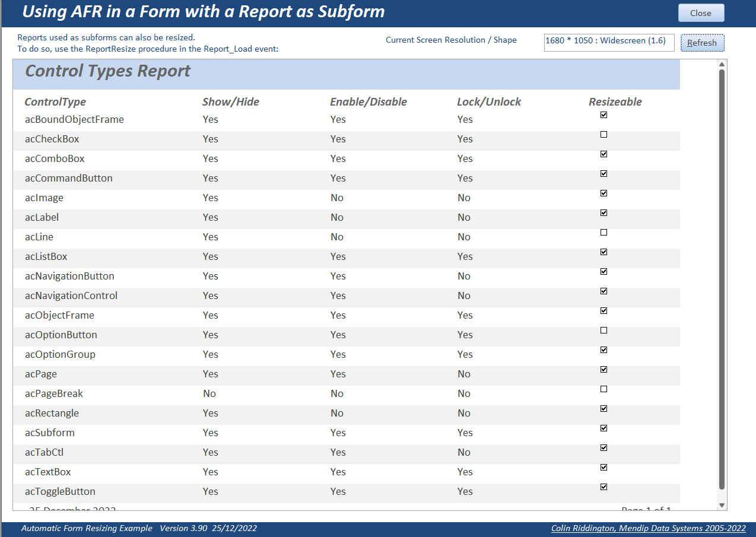Viewport: 756px width, 537px height.
Task: Toggle the Resizeable checkbox for acRectangle
Action: tap(603, 409)
